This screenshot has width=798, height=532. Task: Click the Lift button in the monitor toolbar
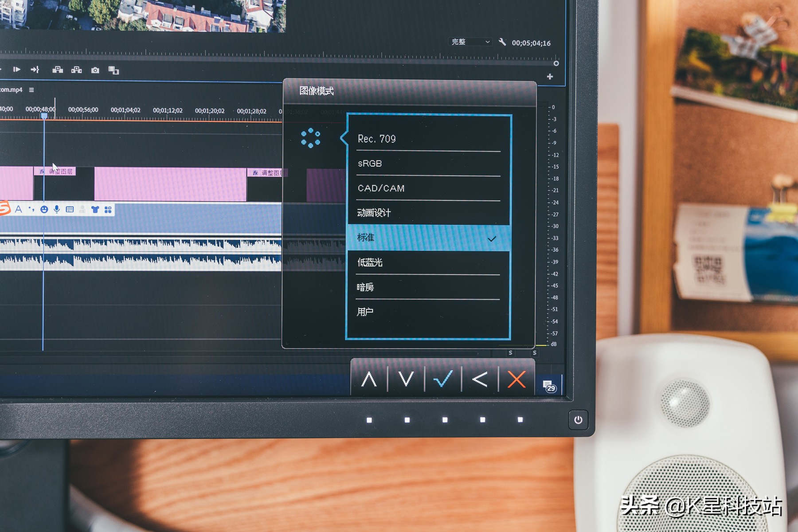(x=58, y=70)
